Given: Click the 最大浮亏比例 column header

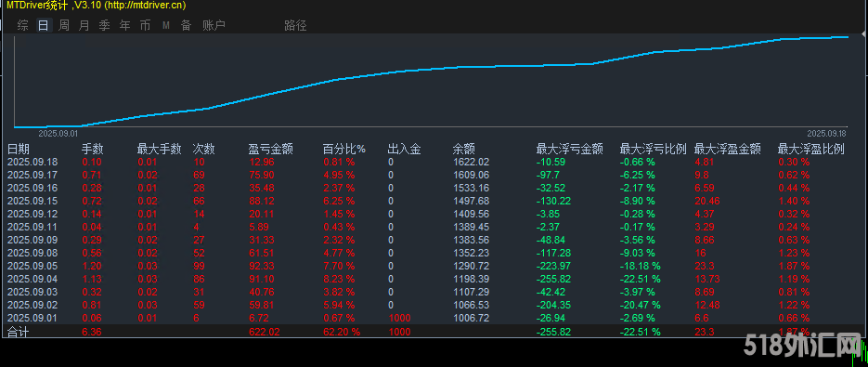Looking at the screenshot, I should [x=654, y=150].
